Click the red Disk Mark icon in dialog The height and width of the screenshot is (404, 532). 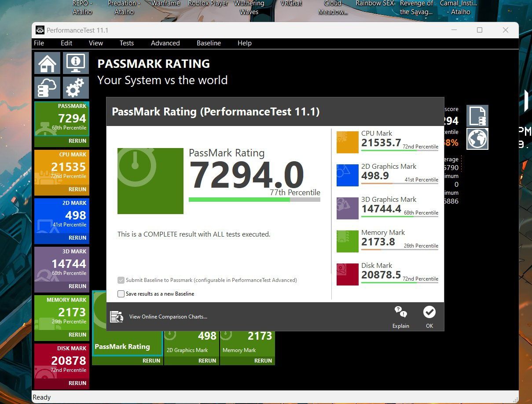348,274
